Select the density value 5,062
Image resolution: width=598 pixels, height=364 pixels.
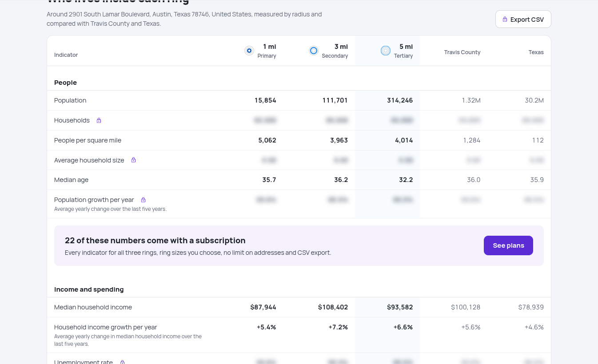(267, 140)
